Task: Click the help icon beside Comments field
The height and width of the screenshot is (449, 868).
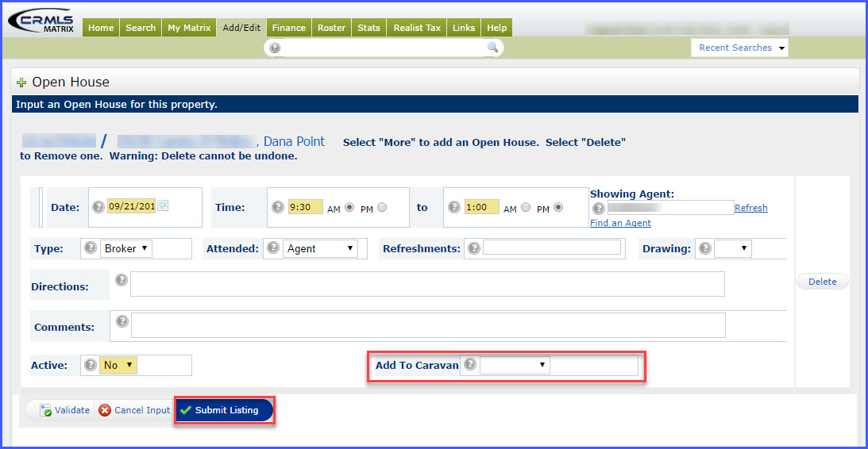Action: click(122, 321)
